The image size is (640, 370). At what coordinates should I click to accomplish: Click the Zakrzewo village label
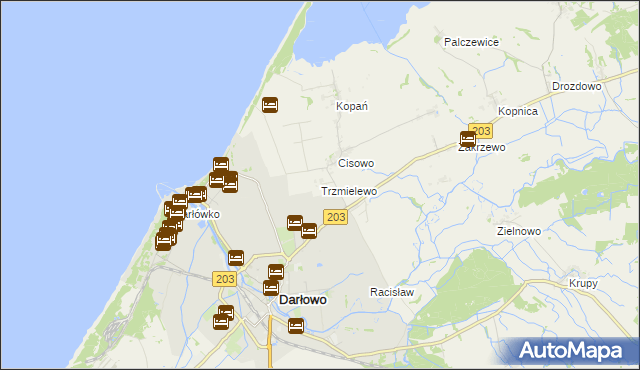coord(482,148)
